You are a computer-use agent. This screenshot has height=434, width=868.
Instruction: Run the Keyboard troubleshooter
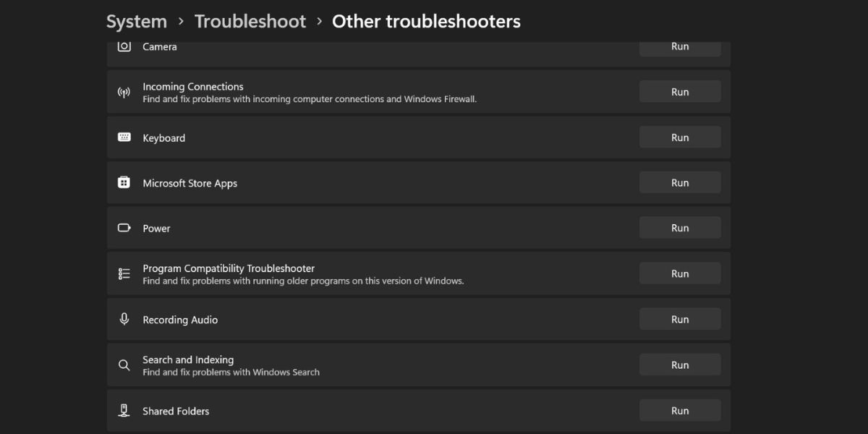[x=679, y=137]
